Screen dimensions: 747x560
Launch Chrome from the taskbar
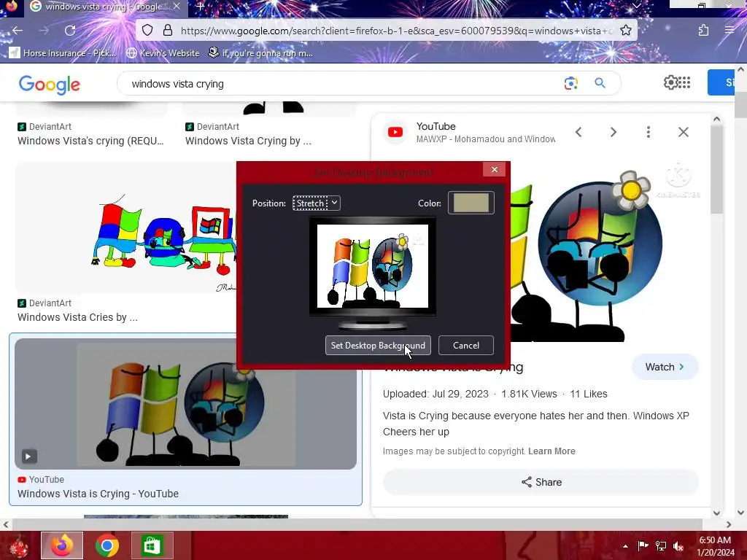click(107, 545)
